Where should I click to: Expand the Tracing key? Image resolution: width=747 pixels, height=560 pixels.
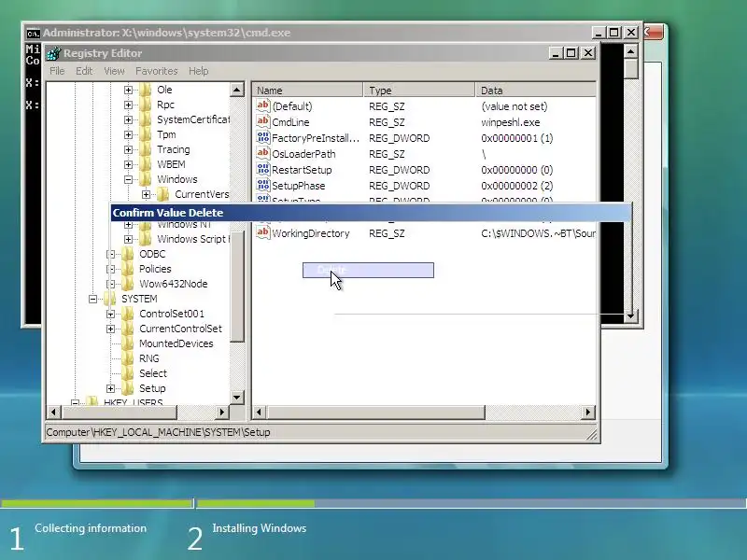tap(128, 149)
